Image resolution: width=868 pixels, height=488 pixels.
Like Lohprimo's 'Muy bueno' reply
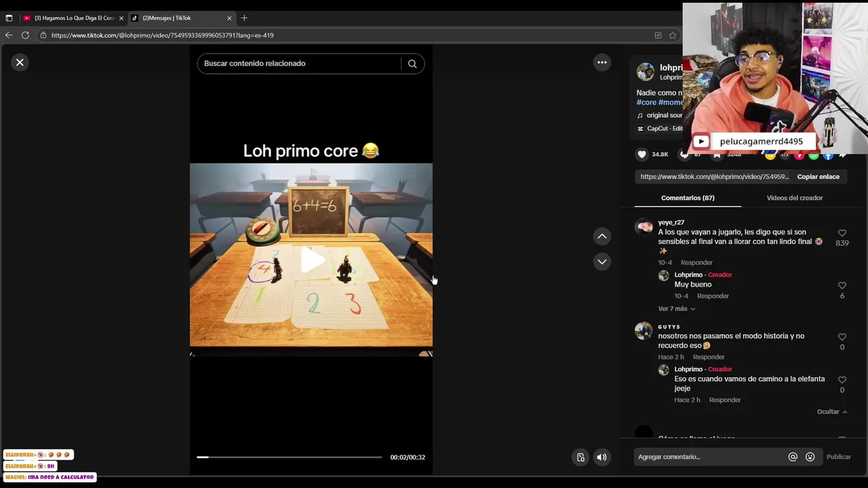[842, 285]
